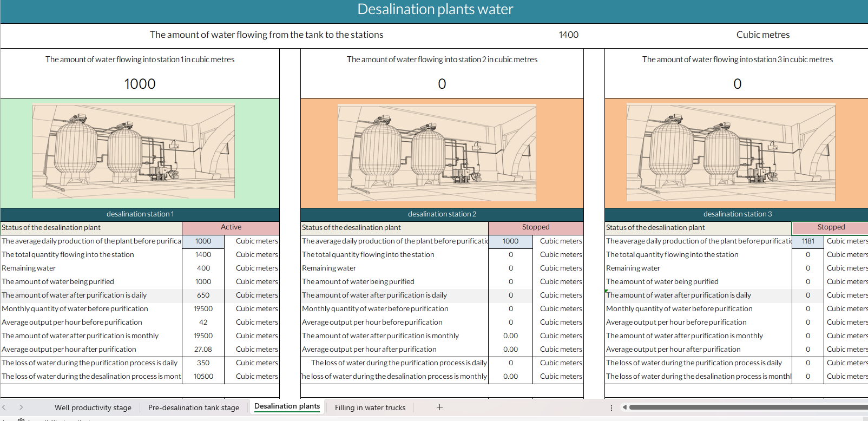Select station 1 hourly output 42 cell
The width and height of the screenshot is (868, 421).
(203, 322)
